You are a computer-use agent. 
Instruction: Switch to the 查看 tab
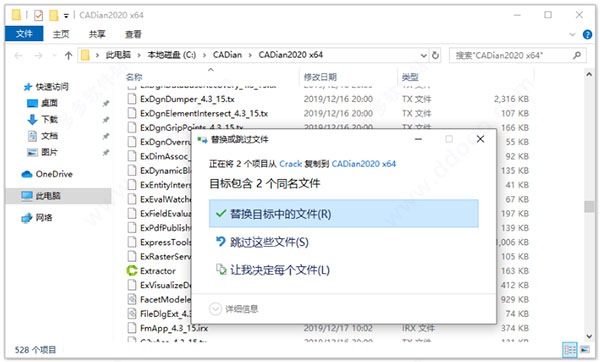coord(133,34)
